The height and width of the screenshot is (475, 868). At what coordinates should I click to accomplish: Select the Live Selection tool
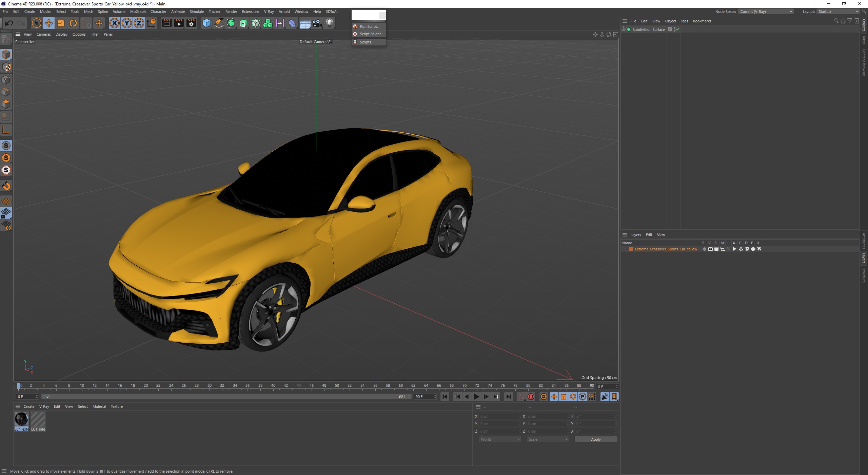click(x=36, y=23)
